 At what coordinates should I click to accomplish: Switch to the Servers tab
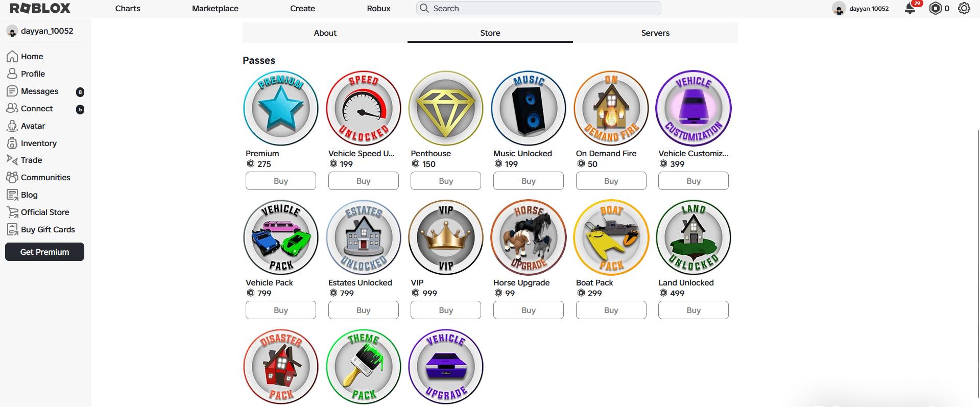coord(655,33)
